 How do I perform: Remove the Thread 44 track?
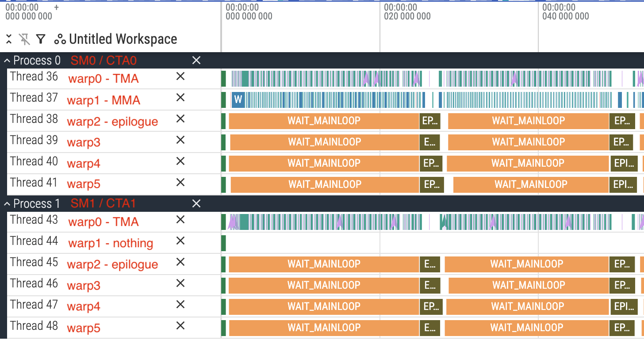pyautogui.click(x=180, y=241)
